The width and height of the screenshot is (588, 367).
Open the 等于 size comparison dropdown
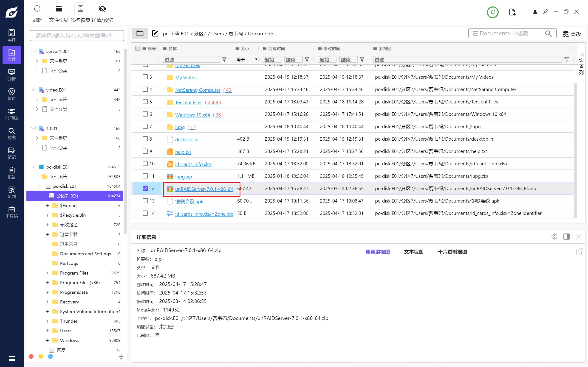[246, 59]
